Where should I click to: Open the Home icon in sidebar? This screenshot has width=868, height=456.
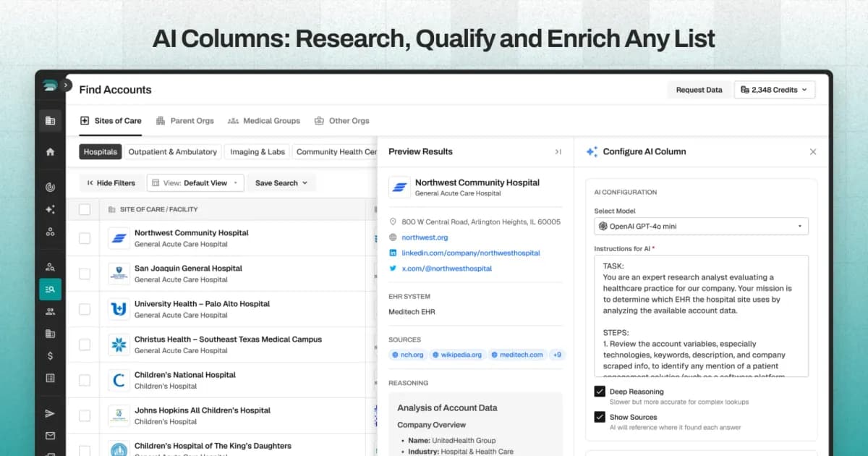click(50, 152)
